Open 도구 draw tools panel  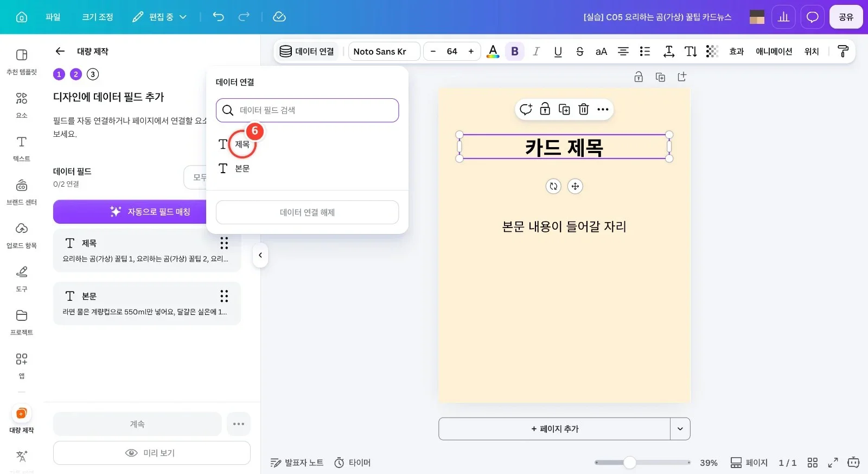(x=22, y=279)
